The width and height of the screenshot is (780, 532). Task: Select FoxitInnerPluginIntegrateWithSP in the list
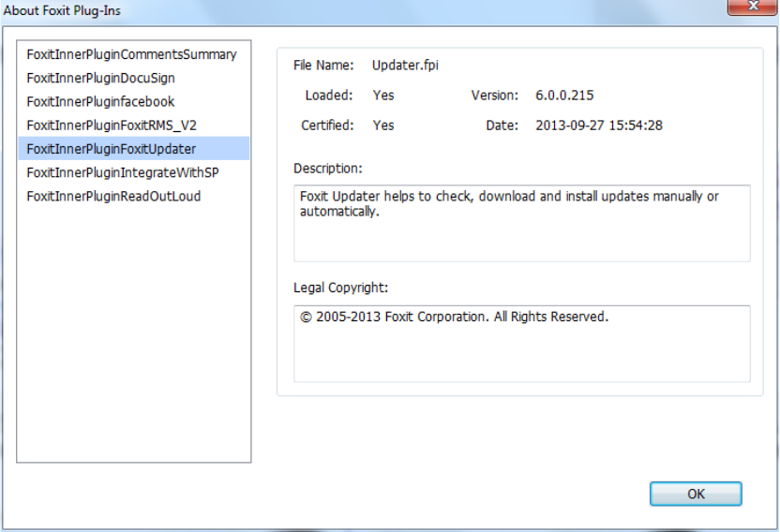133,172
